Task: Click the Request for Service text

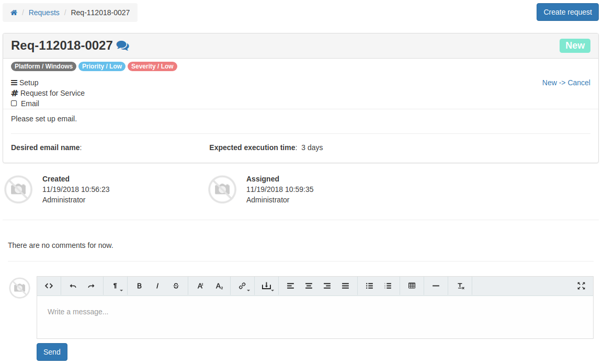Action: (x=52, y=93)
